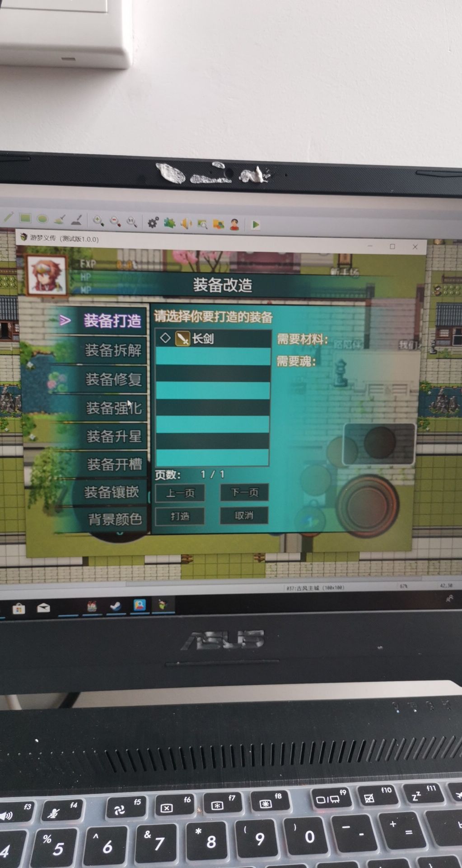Select the Flood Fill tool
This screenshot has height=868, width=462.
[60, 219]
